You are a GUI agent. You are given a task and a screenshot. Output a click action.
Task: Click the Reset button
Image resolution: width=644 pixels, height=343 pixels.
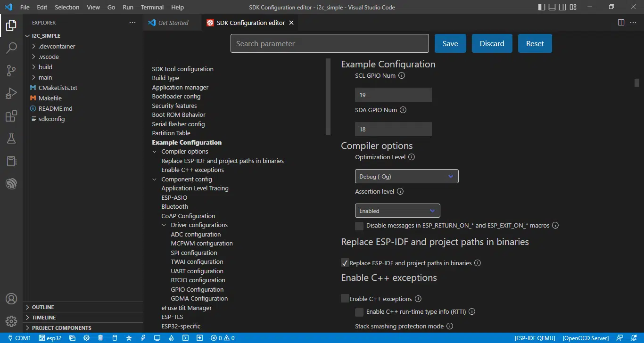pyautogui.click(x=535, y=43)
